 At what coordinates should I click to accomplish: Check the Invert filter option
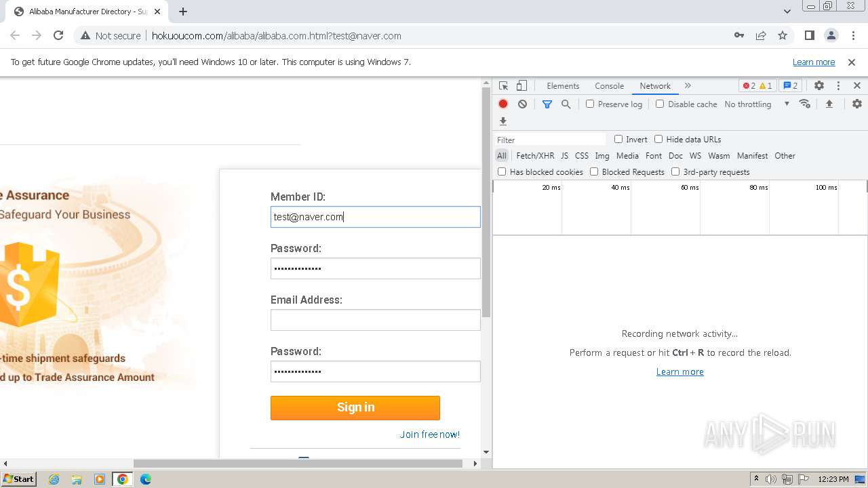pyautogui.click(x=618, y=139)
